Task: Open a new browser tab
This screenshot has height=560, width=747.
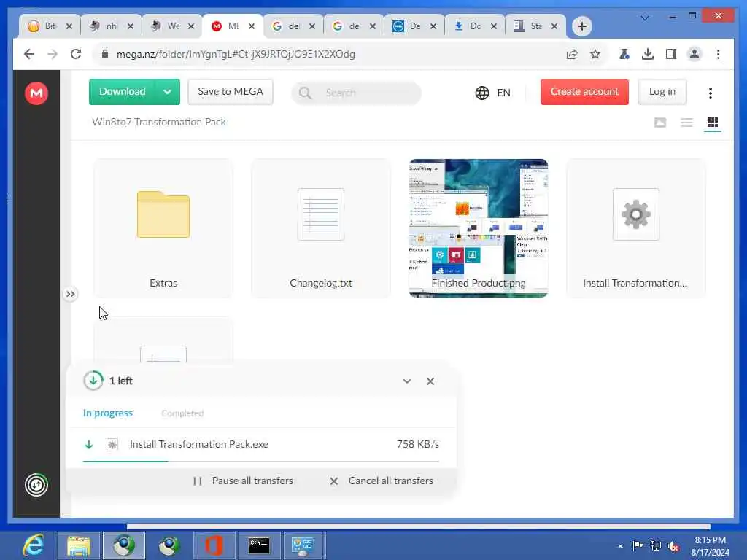Action: coord(581,26)
